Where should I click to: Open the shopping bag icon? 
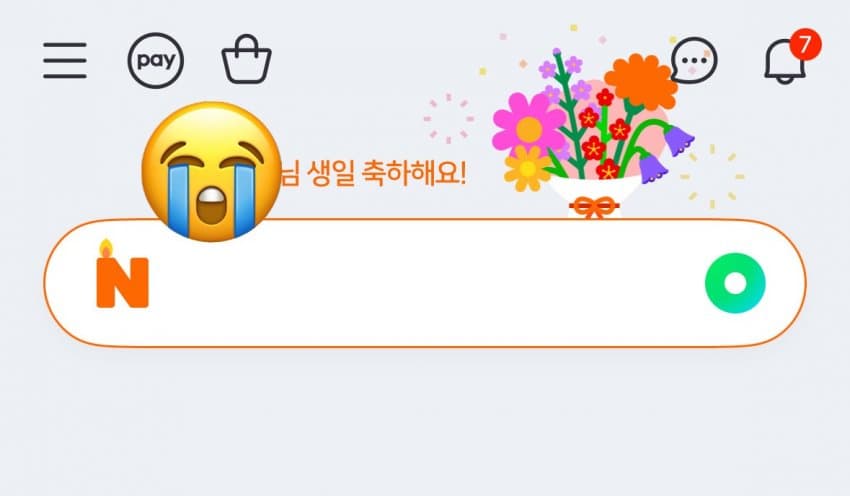click(x=247, y=59)
